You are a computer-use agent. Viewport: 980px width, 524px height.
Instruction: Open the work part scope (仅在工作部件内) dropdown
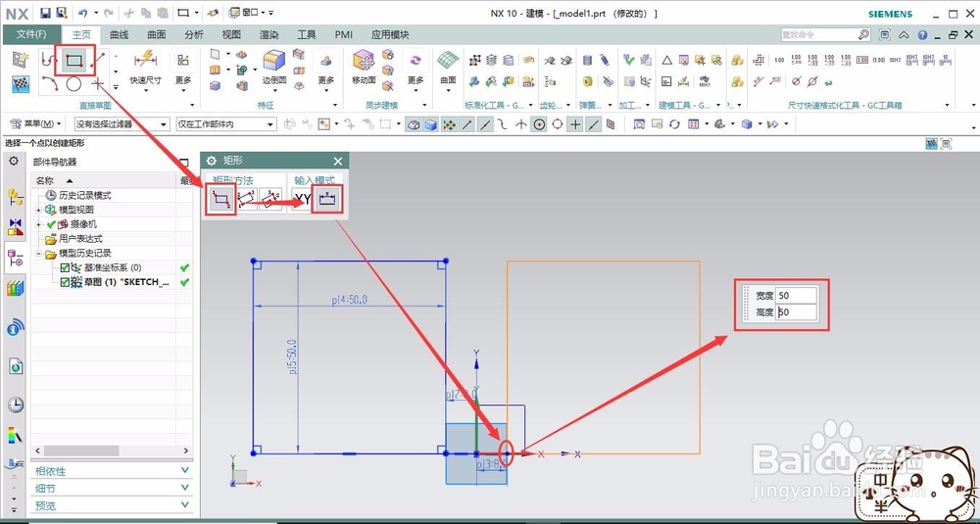coord(225,124)
